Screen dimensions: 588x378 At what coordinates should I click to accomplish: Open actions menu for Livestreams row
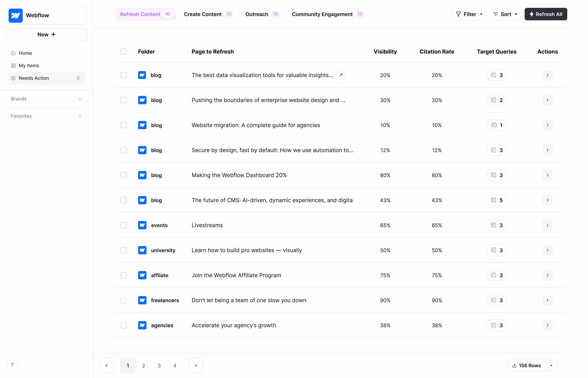click(x=548, y=225)
